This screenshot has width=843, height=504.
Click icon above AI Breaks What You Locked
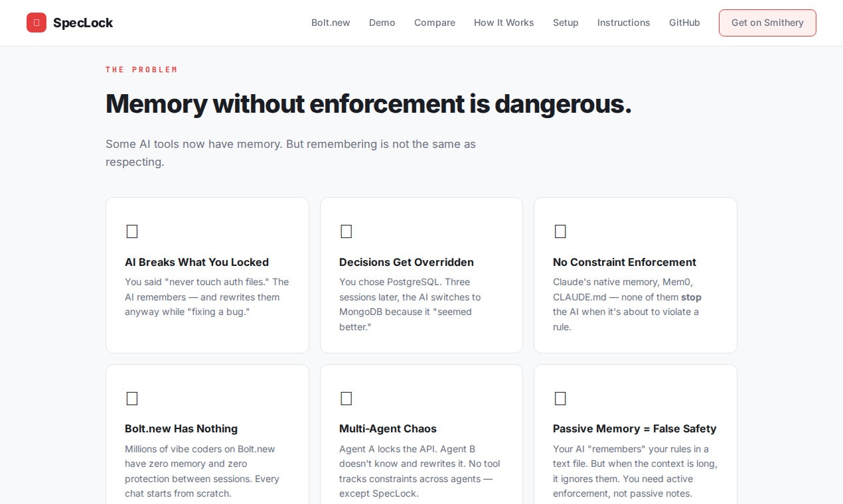pyautogui.click(x=132, y=231)
